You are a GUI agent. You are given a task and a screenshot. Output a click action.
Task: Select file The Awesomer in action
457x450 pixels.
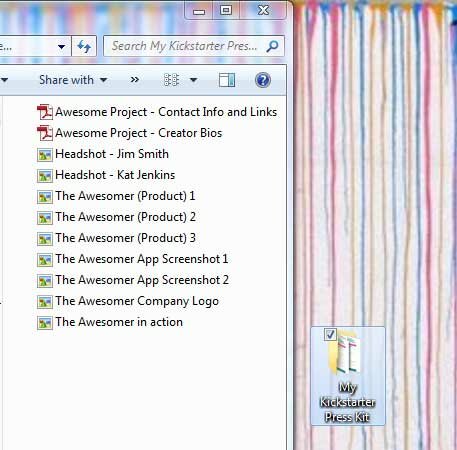click(110, 322)
